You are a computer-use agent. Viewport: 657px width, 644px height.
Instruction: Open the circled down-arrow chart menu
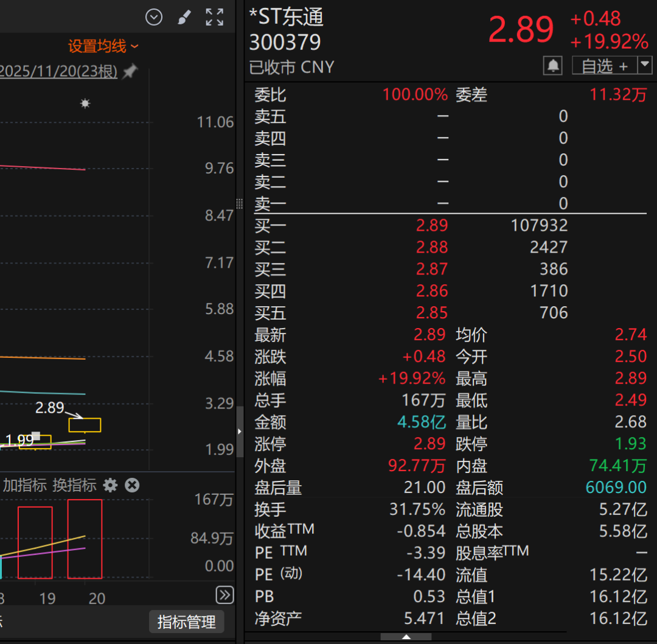[x=154, y=17]
